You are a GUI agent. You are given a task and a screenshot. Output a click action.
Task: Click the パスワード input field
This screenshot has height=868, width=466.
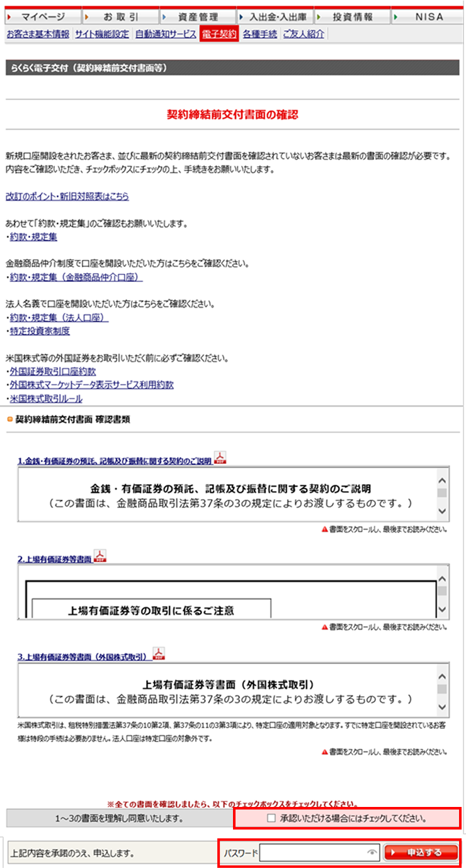pos(313,853)
